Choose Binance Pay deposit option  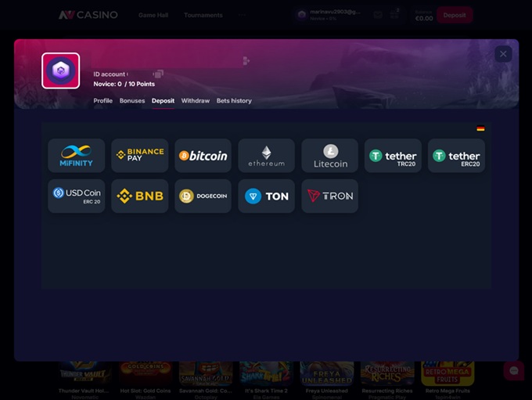139,156
